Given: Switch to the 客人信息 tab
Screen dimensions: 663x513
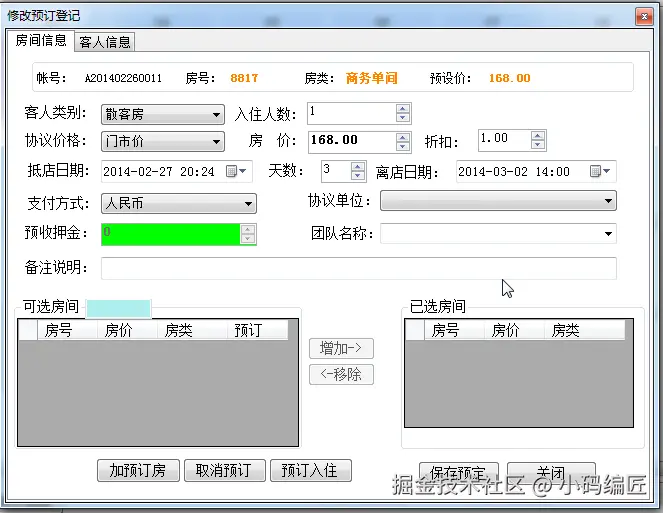Looking at the screenshot, I should click(104, 42).
